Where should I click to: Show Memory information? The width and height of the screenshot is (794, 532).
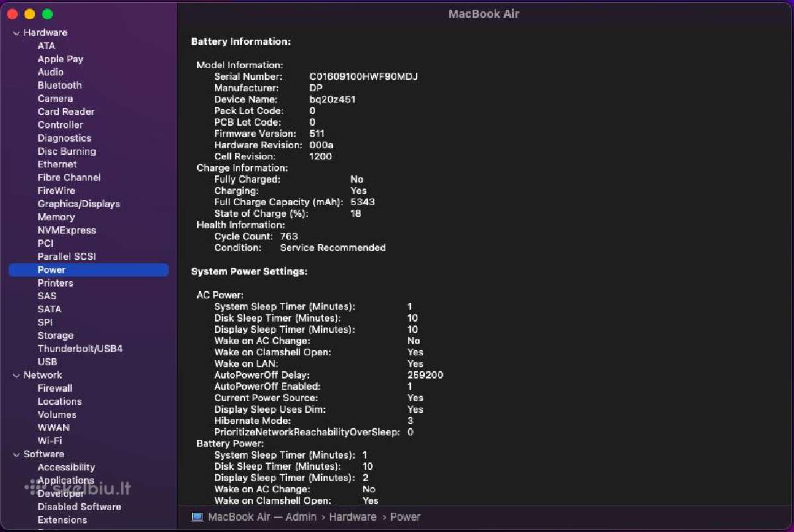56,217
